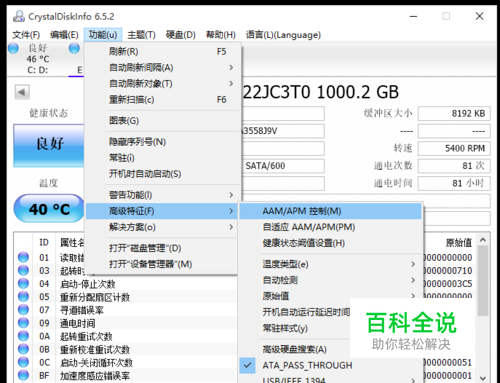Click the blue status dot for attribute 0C

(23, 362)
